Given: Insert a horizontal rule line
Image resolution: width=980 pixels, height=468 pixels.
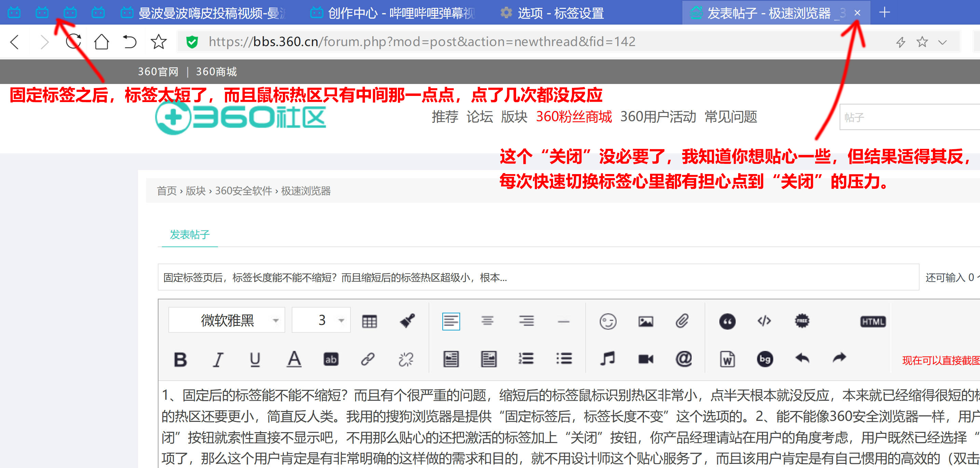Looking at the screenshot, I should pos(563,321).
